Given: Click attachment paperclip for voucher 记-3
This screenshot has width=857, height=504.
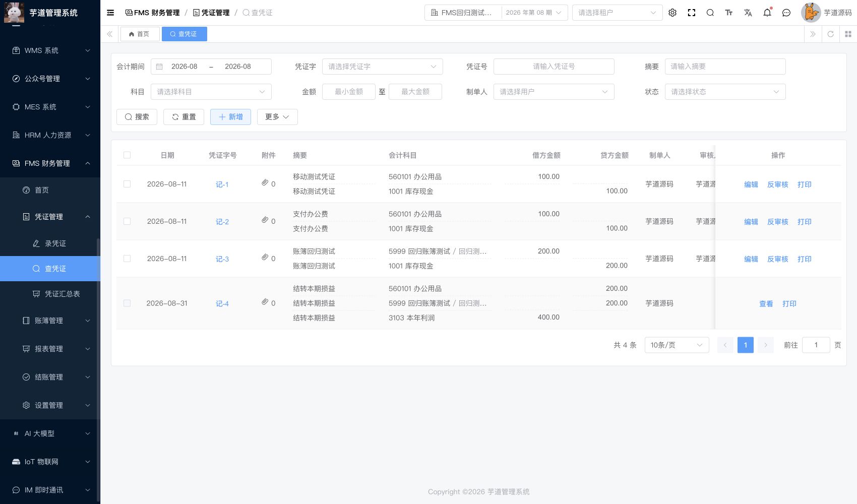Looking at the screenshot, I should tap(265, 257).
